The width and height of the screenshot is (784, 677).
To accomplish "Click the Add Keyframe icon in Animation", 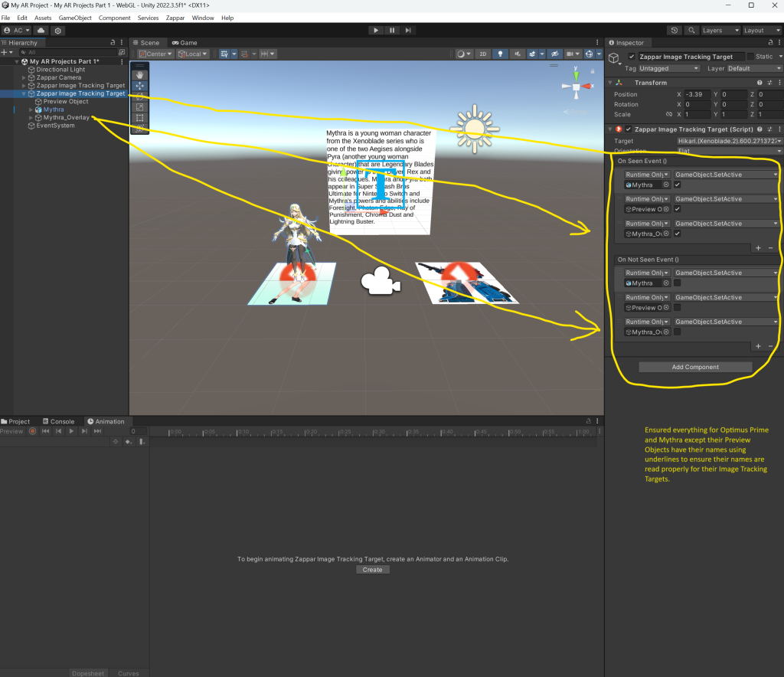I will pos(128,442).
